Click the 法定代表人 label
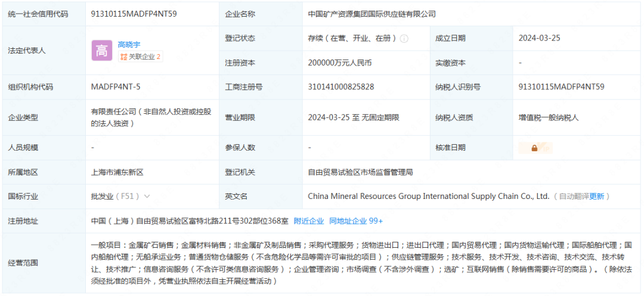 click(x=27, y=51)
